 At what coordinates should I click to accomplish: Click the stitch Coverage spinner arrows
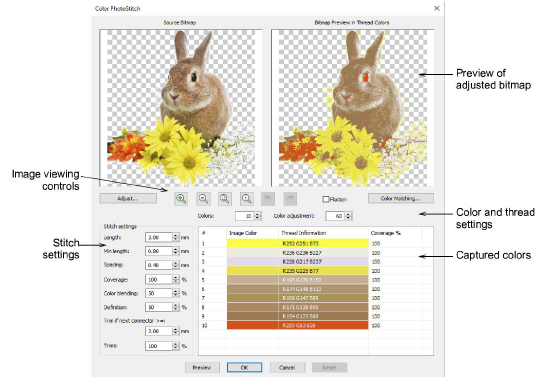point(175,279)
